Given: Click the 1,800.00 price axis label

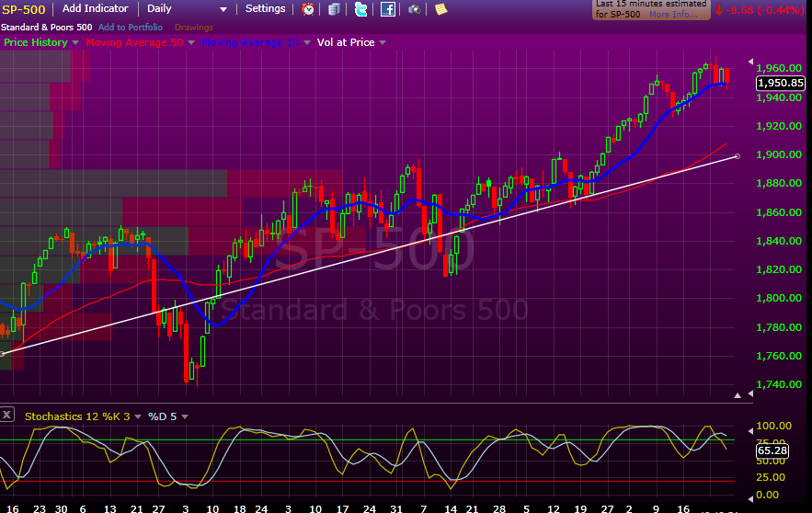Looking at the screenshot, I should [779, 298].
